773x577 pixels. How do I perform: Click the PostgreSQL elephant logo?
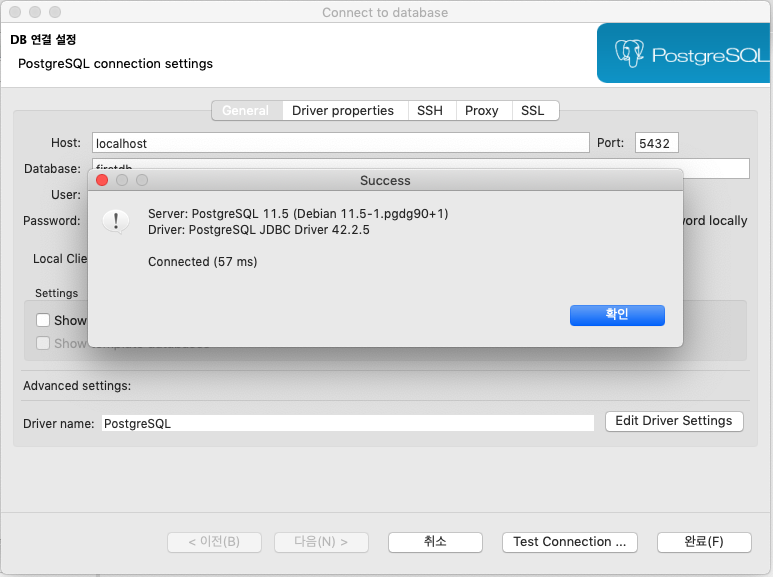point(629,53)
